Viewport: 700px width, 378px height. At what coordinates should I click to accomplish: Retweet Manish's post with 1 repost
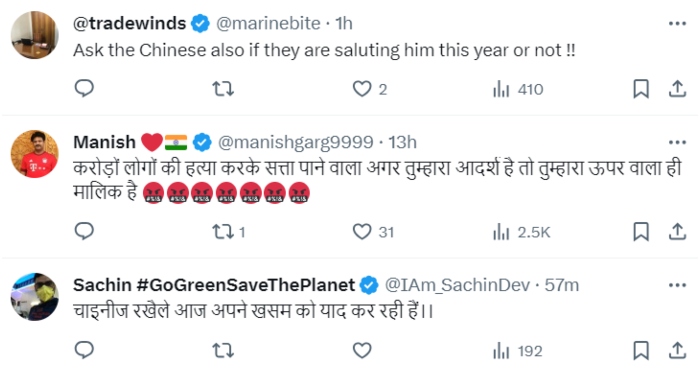(x=229, y=232)
